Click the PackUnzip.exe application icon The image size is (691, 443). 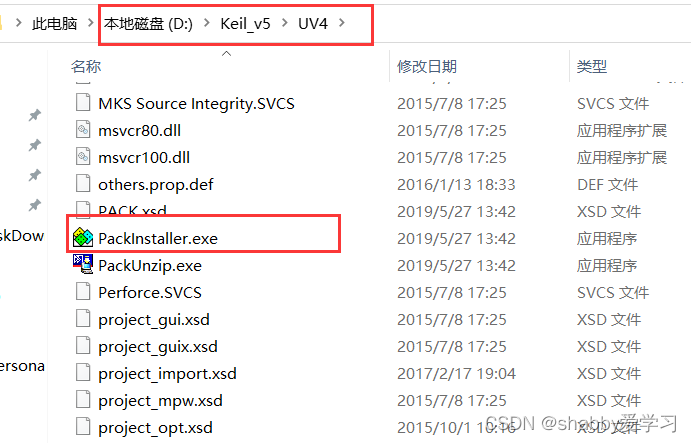click(83, 265)
